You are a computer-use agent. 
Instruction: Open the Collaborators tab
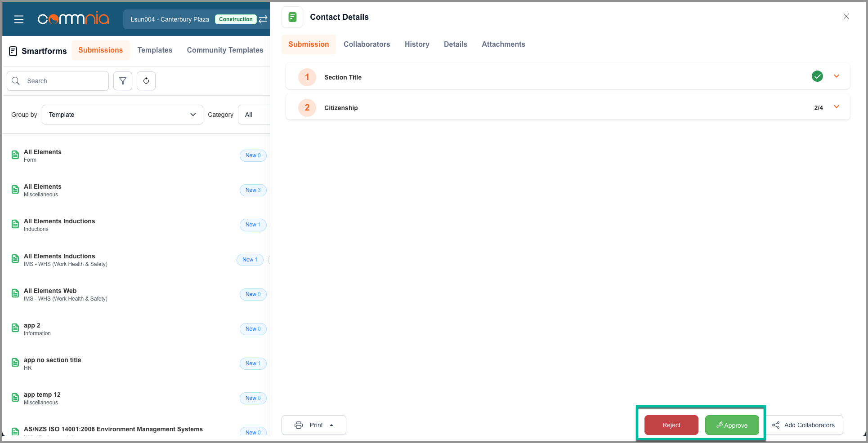point(367,44)
